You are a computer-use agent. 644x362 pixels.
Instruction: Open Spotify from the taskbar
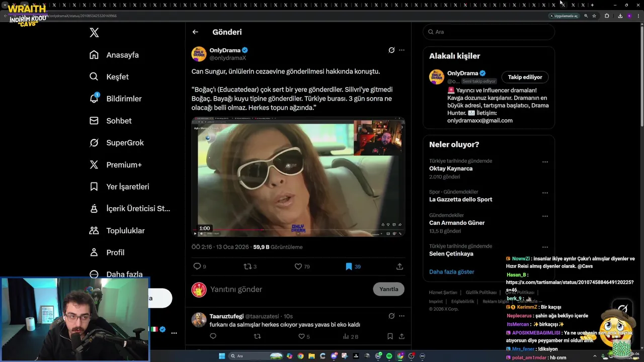pos(389,356)
